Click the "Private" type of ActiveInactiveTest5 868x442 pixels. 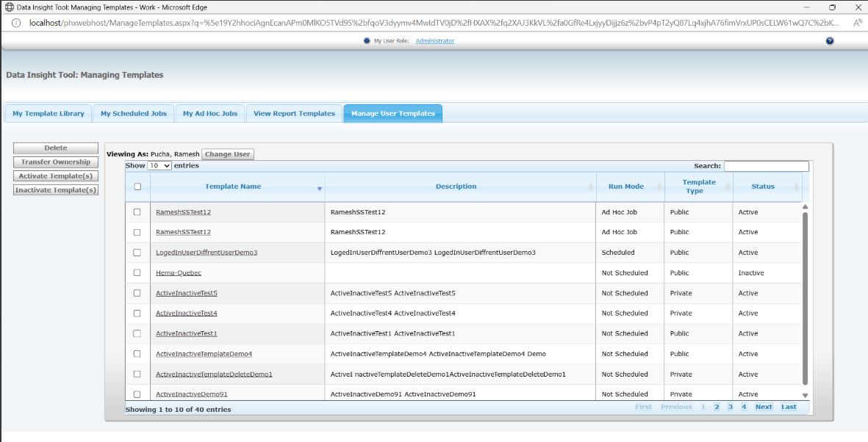click(x=681, y=293)
